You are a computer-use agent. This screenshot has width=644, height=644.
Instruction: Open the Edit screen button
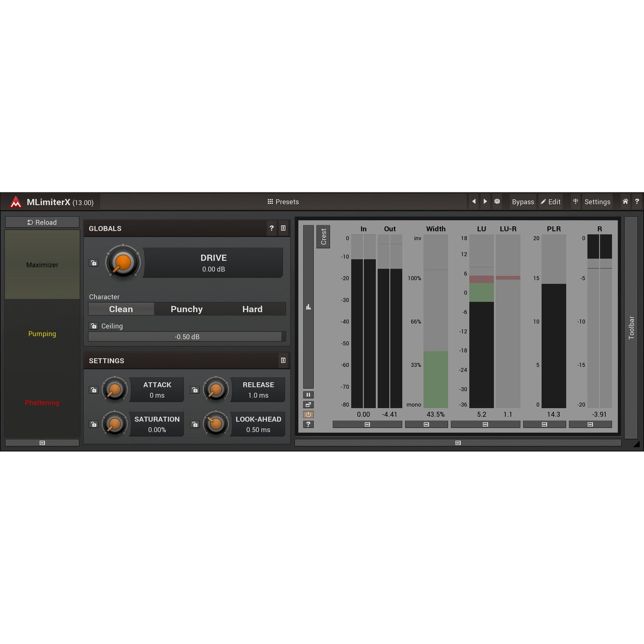[550, 202]
